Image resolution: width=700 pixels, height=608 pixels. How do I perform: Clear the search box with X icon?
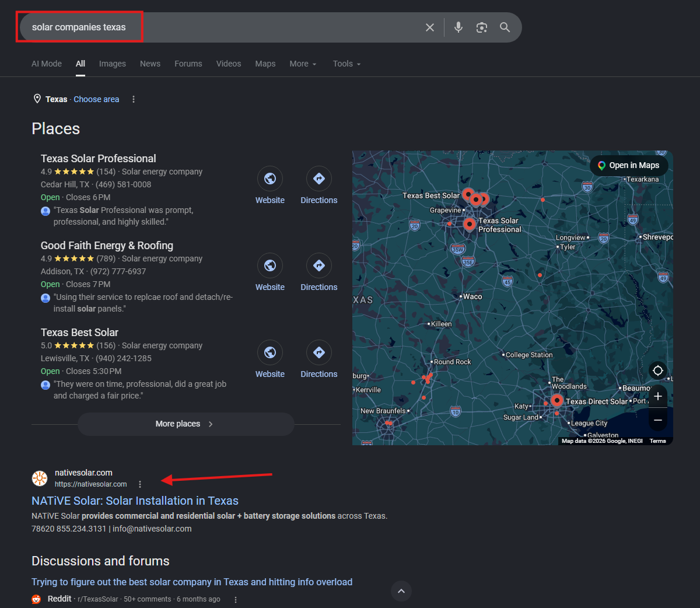click(430, 27)
